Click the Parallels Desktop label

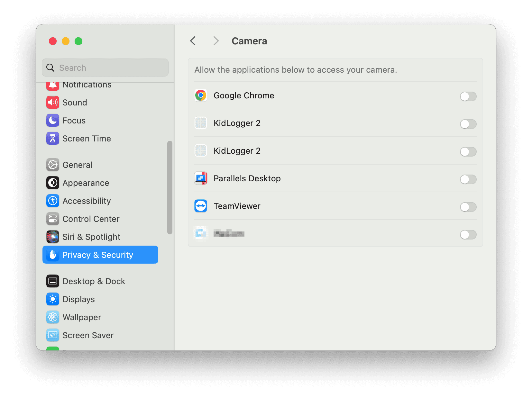click(x=247, y=178)
